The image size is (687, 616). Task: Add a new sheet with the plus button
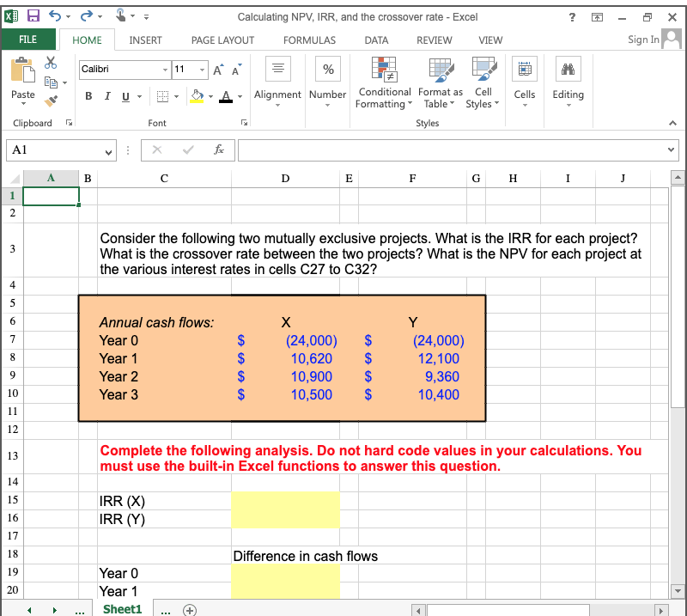pos(190,609)
